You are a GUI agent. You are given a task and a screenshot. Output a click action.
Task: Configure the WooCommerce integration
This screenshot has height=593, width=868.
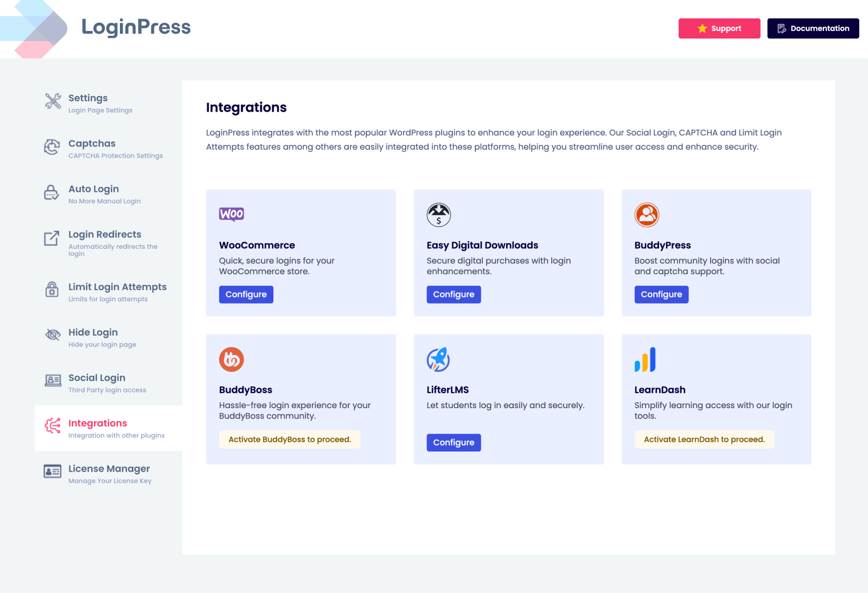point(246,294)
